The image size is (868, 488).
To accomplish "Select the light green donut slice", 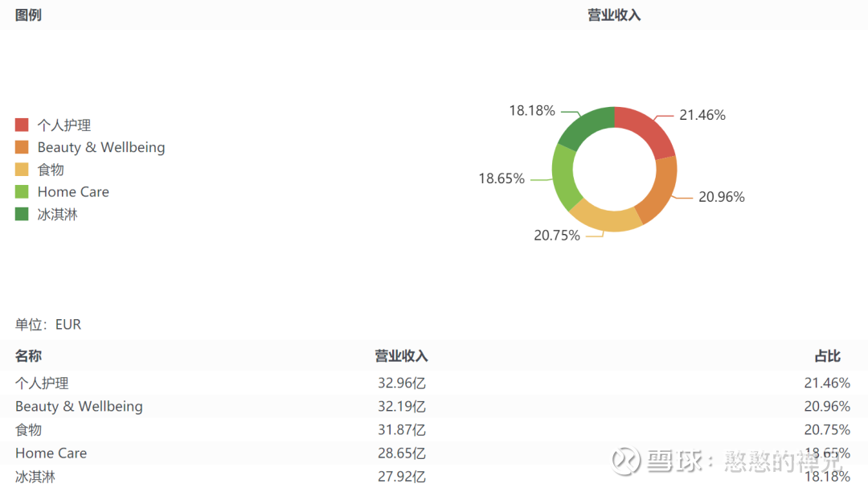I will pyautogui.click(x=563, y=176).
